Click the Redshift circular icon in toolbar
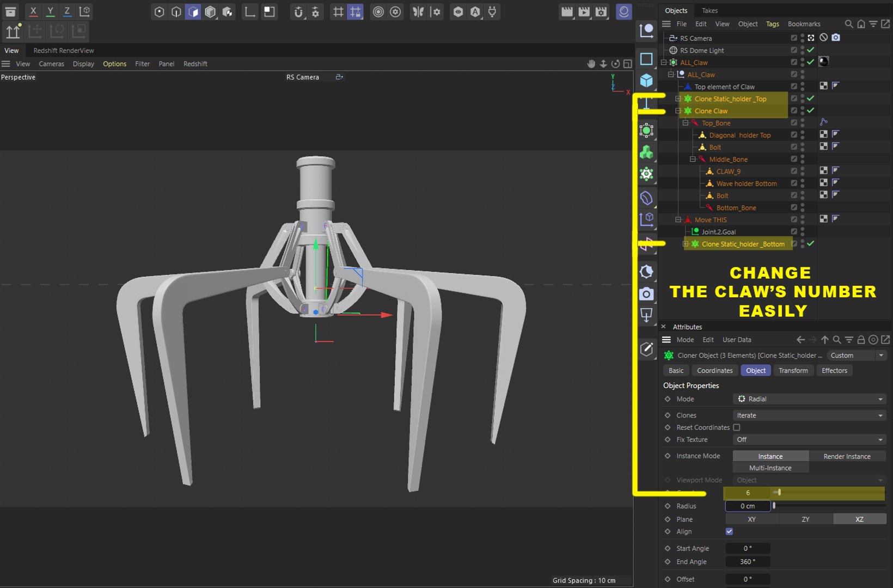893x588 pixels. 623,11
